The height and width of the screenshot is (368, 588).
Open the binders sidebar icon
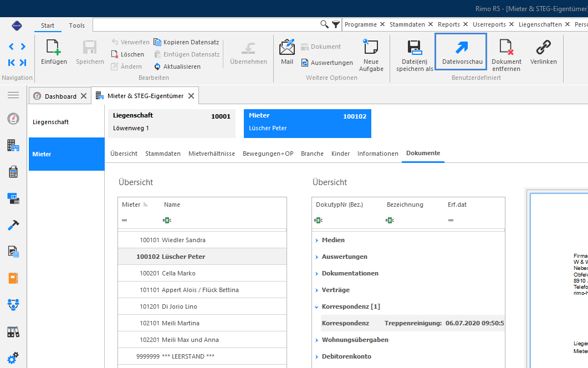(13, 331)
